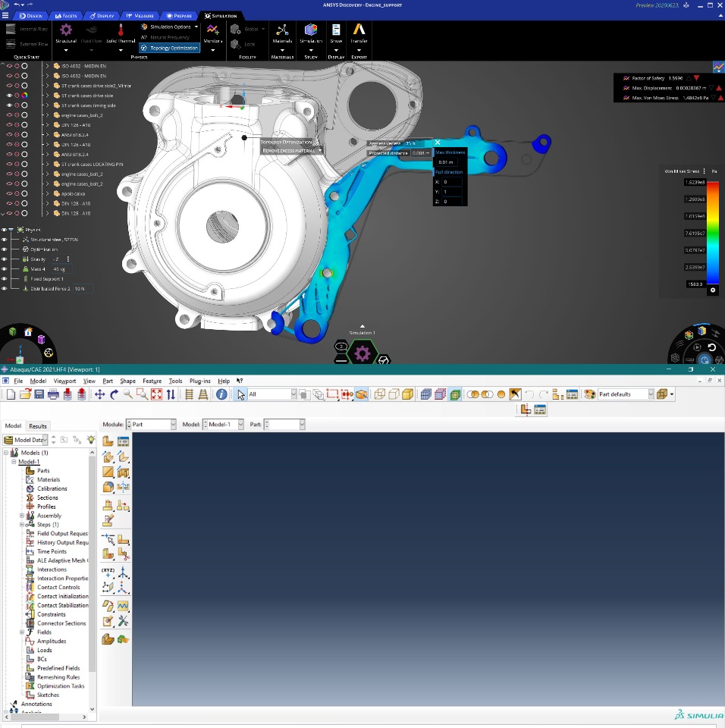This screenshot has width=725, height=728.
Task: Click the Auto-Fit View icon in Abaqus
Action: click(x=156, y=394)
